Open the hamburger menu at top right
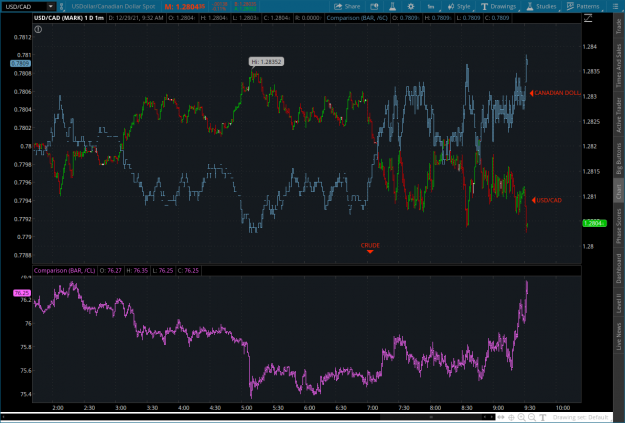The image size is (625, 423). pyautogui.click(x=615, y=6)
